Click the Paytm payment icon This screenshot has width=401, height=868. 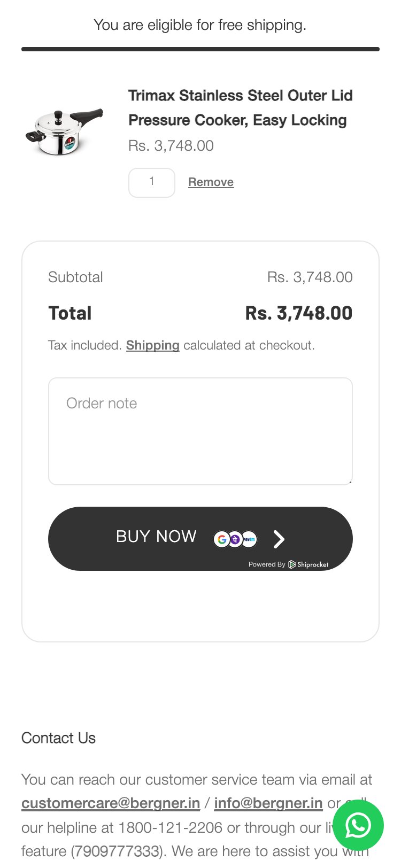tap(249, 539)
